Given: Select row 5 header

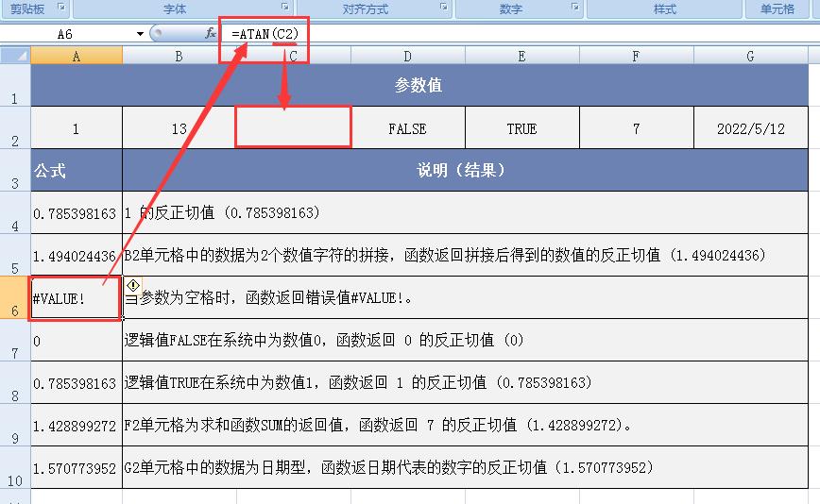Looking at the screenshot, I should 15,255.
